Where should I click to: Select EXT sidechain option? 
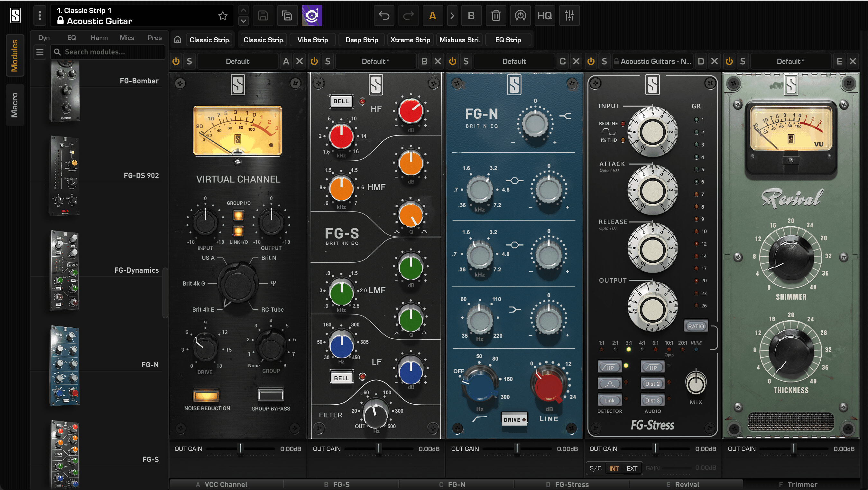tap(632, 468)
